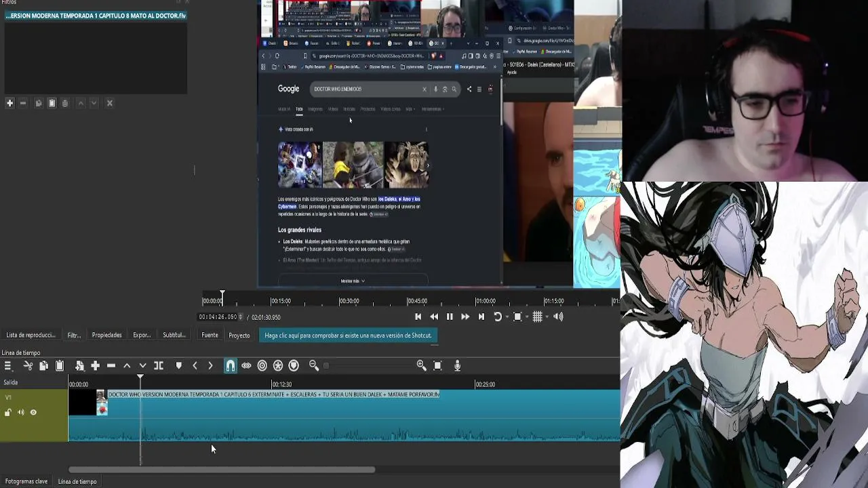The height and width of the screenshot is (488, 868).
Task: Select the V1 track header
Action: tap(34, 415)
